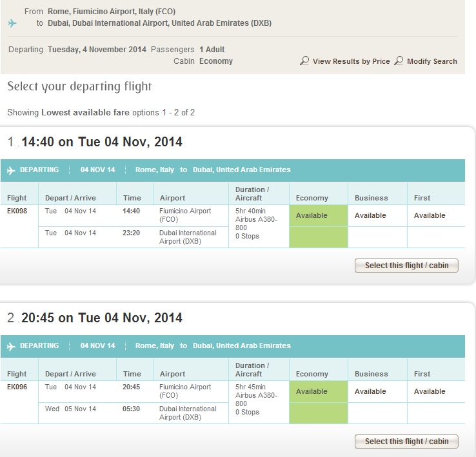Click flight number EK098

pos(17,211)
